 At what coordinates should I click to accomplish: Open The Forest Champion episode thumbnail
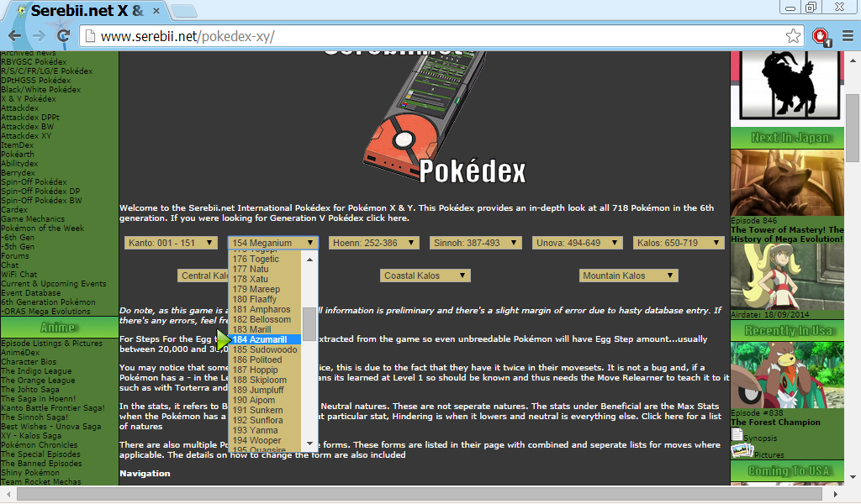pos(787,375)
